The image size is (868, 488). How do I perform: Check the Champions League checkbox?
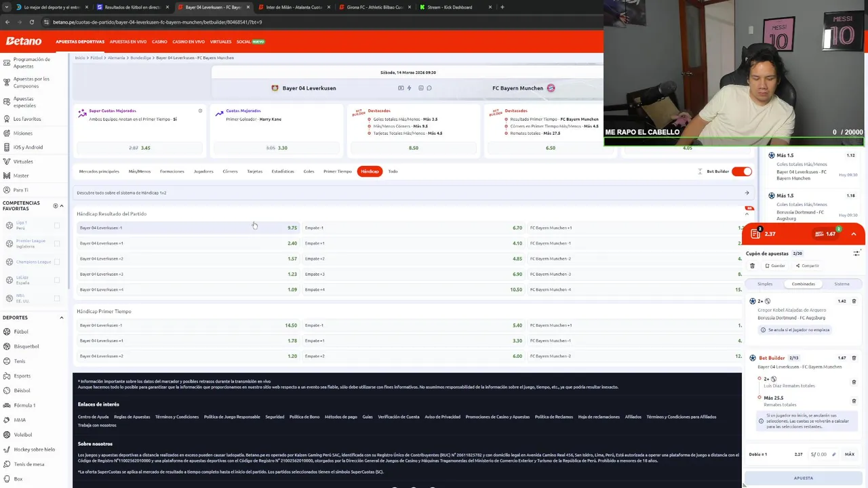click(57, 262)
